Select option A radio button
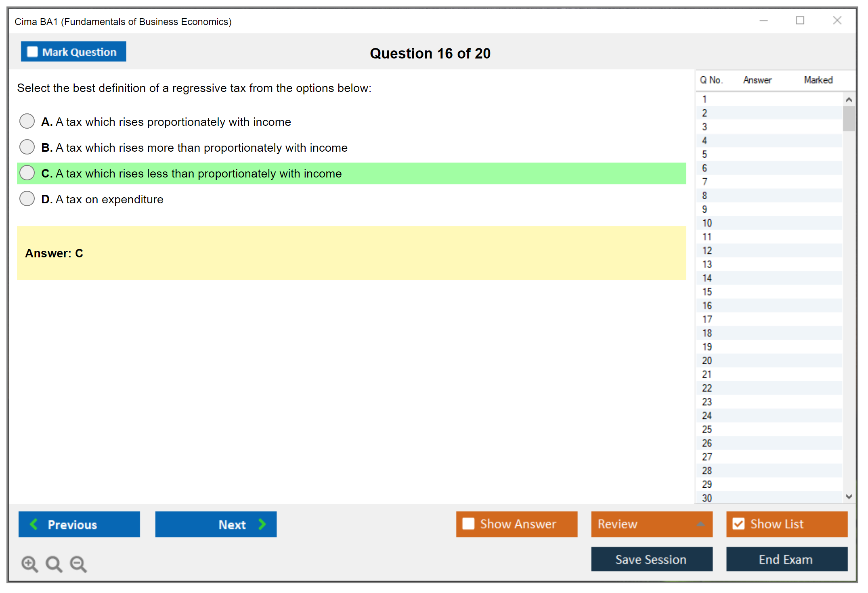 [27, 121]
